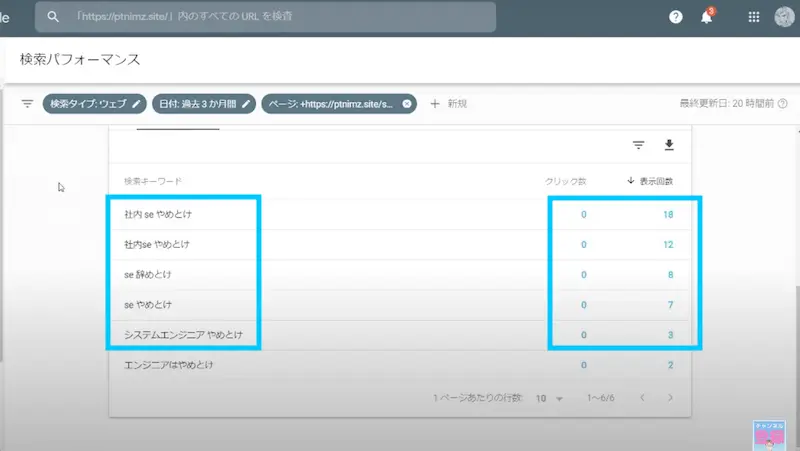This screenshot has height=451, width=800.
Task: Go to previous results page arrow
Action: coord(641,397)
